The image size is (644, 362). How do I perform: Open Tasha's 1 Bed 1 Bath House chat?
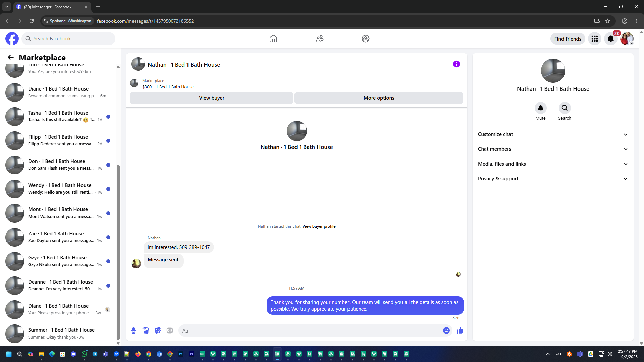59,116
